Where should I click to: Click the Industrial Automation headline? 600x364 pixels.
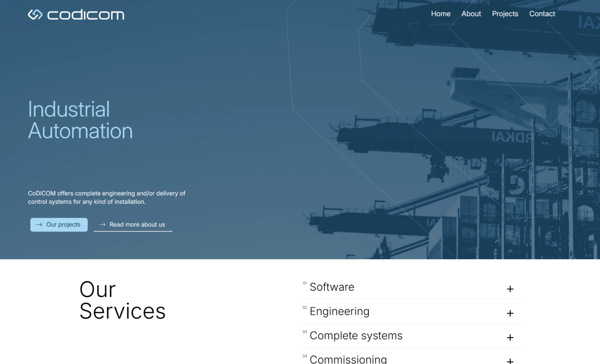click(80, 120)
